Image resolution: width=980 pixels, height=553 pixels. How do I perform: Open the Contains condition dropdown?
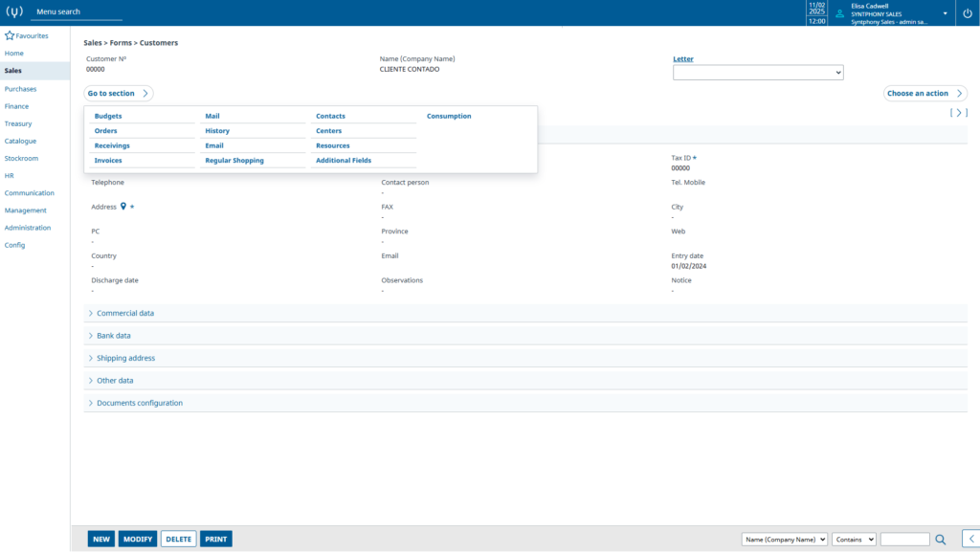pyautogui.click(x=854, y=540)
